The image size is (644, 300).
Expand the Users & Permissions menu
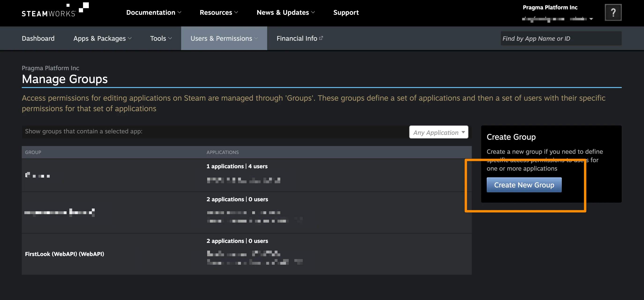pos(224,38)
